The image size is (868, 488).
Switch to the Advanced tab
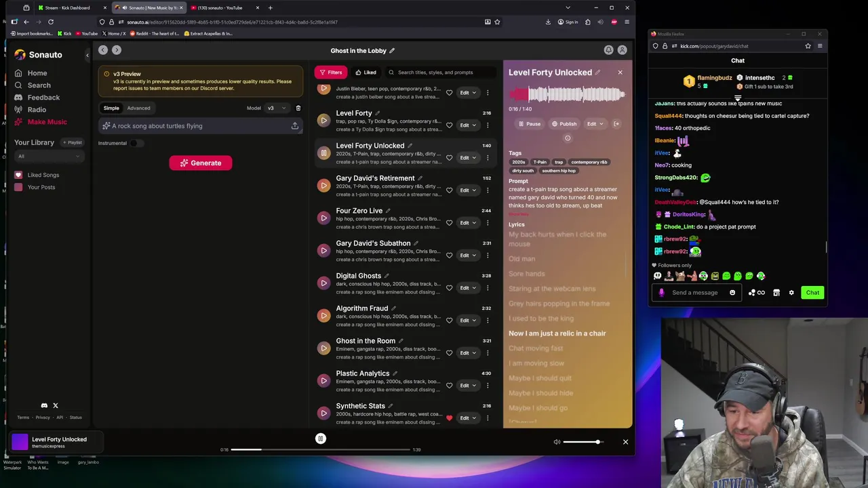139,108
